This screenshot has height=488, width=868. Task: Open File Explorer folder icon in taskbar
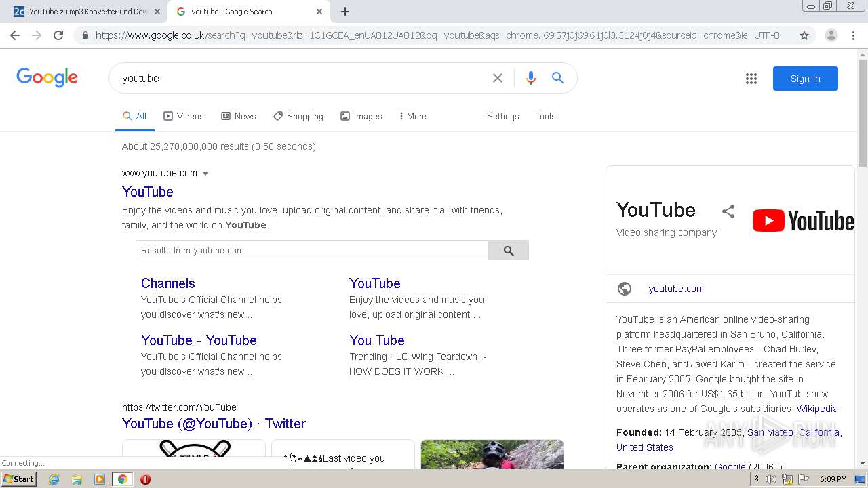[x=77, y=479]
